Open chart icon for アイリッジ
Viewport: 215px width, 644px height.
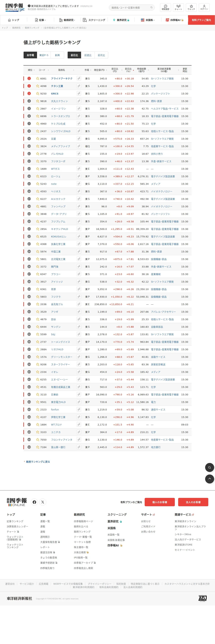point(79,282)
